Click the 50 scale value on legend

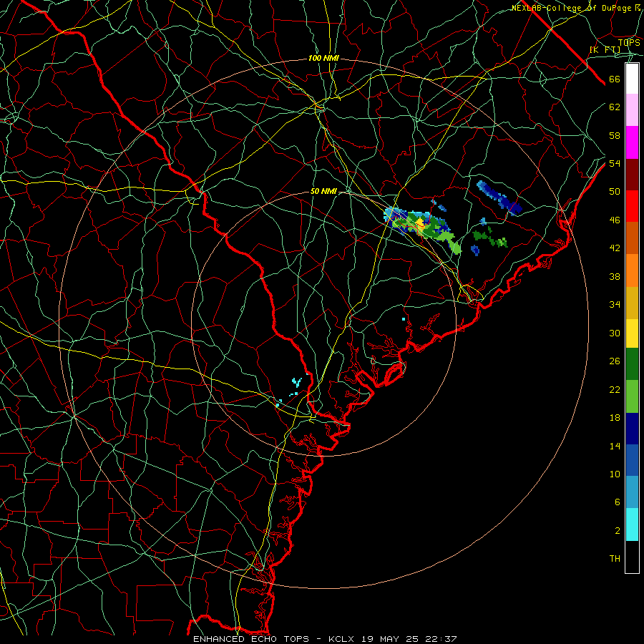[615, 191]
